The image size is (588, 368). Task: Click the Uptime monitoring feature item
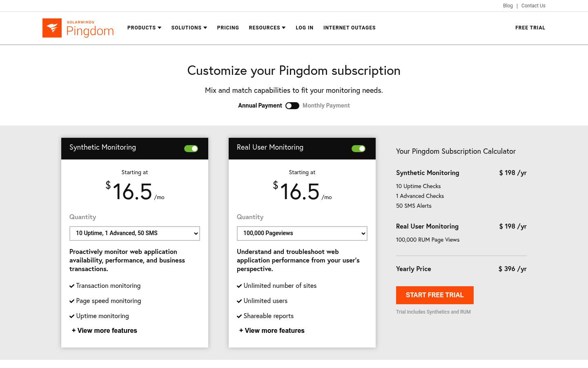[x=99, y=316]
